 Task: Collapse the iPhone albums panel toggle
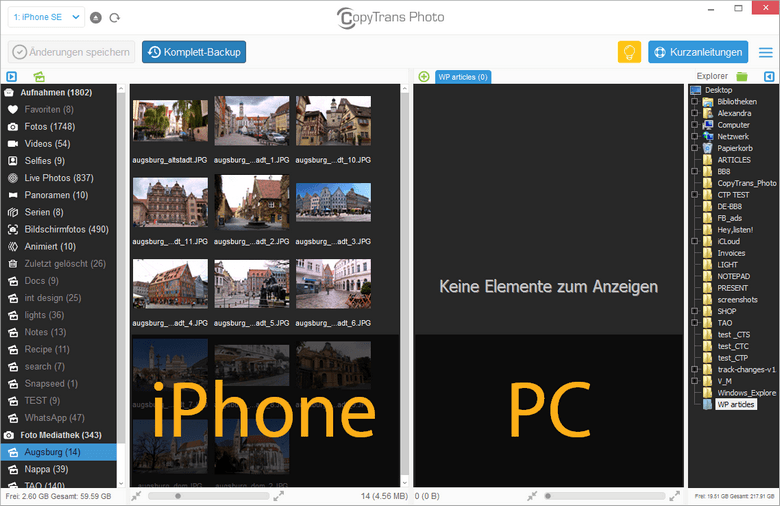point(11,77)
